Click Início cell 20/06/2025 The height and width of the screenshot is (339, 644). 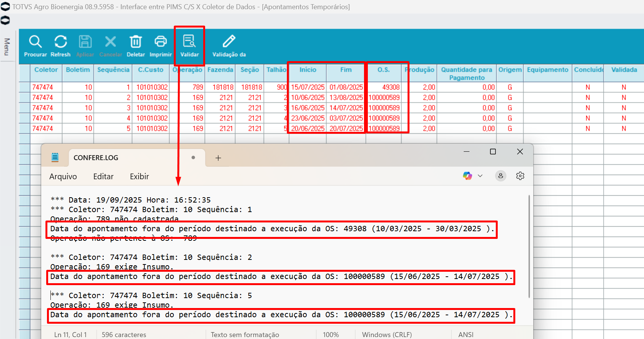tap(308, 128)
